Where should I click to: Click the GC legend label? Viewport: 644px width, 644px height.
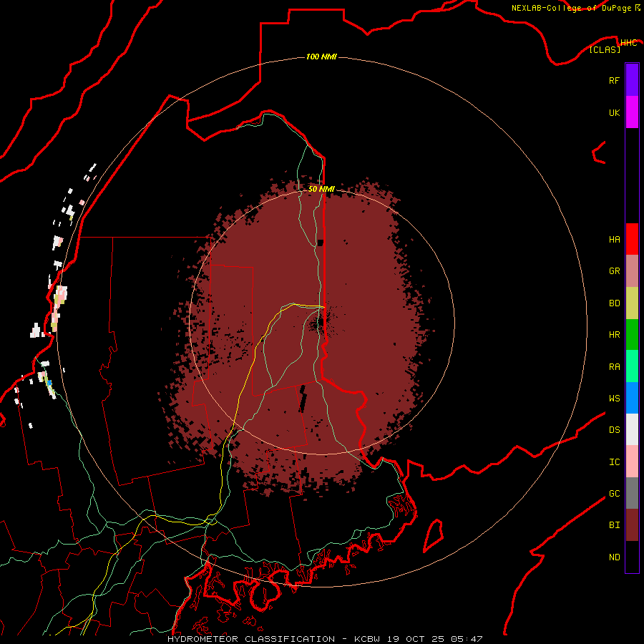614,494
